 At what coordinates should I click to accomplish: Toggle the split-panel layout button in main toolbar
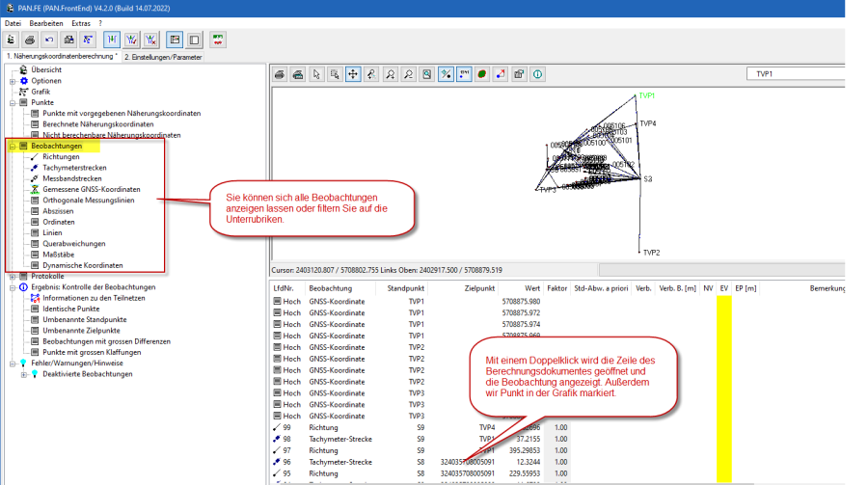(x=175, y=40)
